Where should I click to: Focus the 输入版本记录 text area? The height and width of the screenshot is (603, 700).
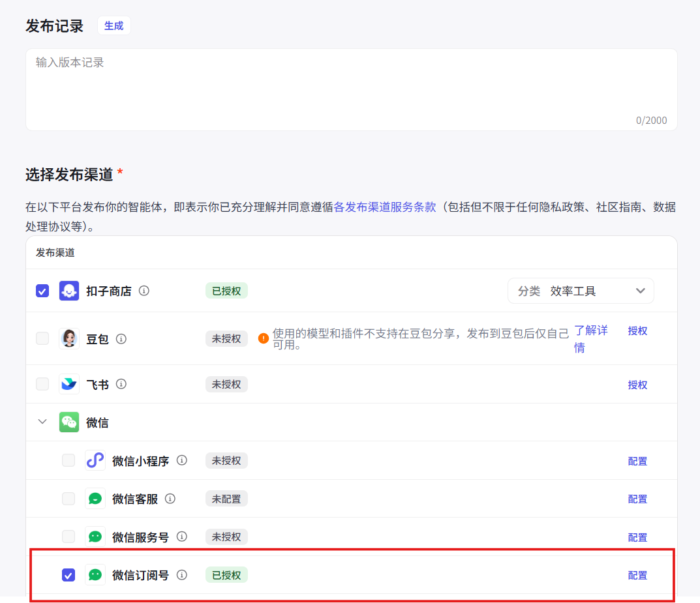click(x=352, y=90)
